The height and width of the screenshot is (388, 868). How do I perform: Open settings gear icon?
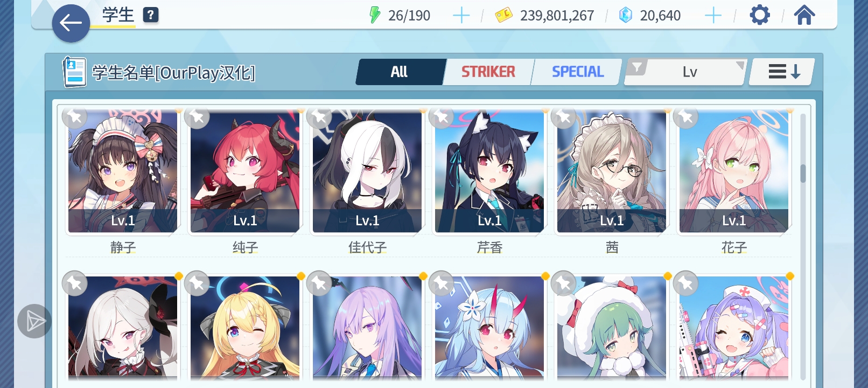click(760, 15)
